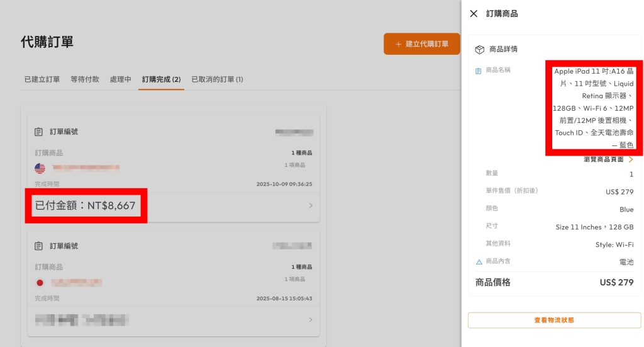The height and width of the screenshot is (347, 644).
Task: Click the clipboard icon in the second order card
Action: [x=39, y=246]
